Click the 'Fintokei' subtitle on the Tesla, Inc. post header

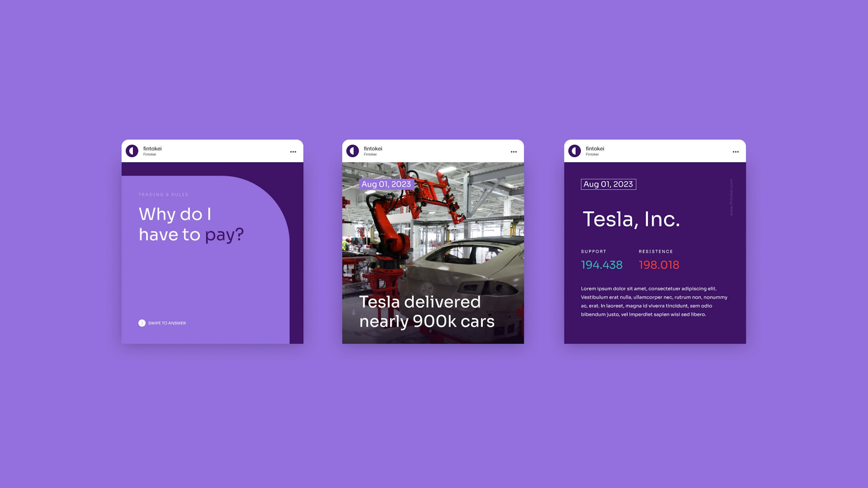coord(592,155)
